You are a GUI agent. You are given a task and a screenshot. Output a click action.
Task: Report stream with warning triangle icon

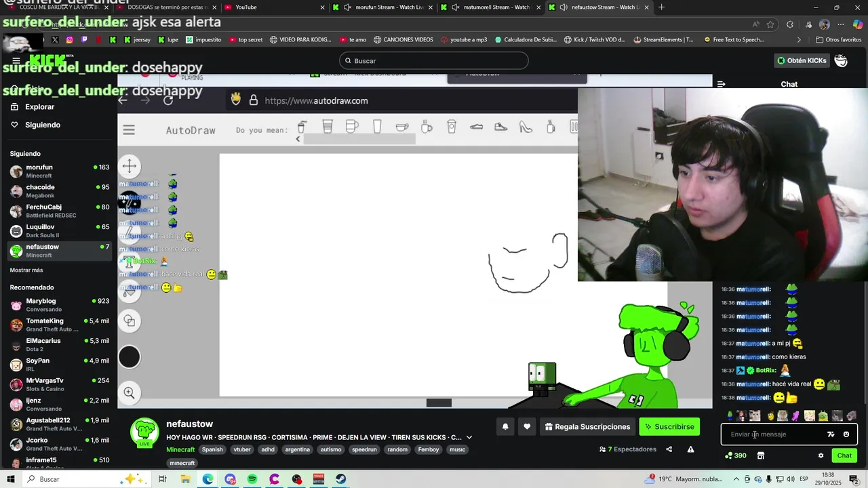(690, 449)
